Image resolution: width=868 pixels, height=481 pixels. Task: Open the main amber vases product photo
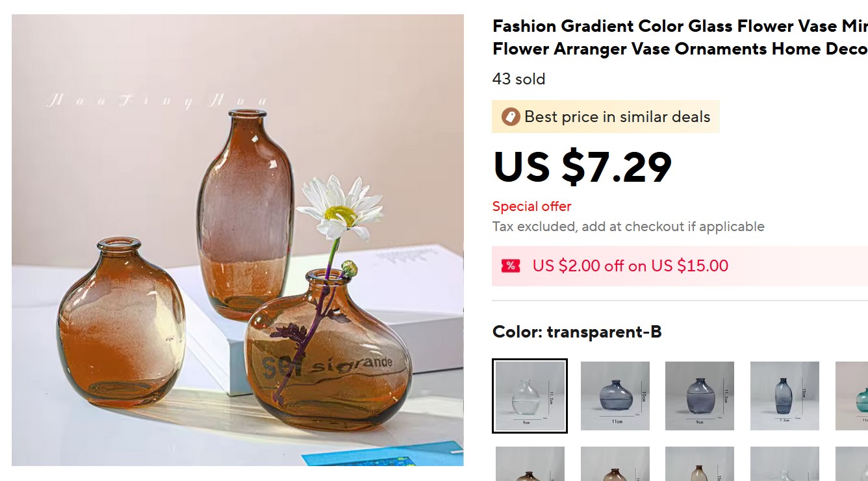(x=237, y=240)
